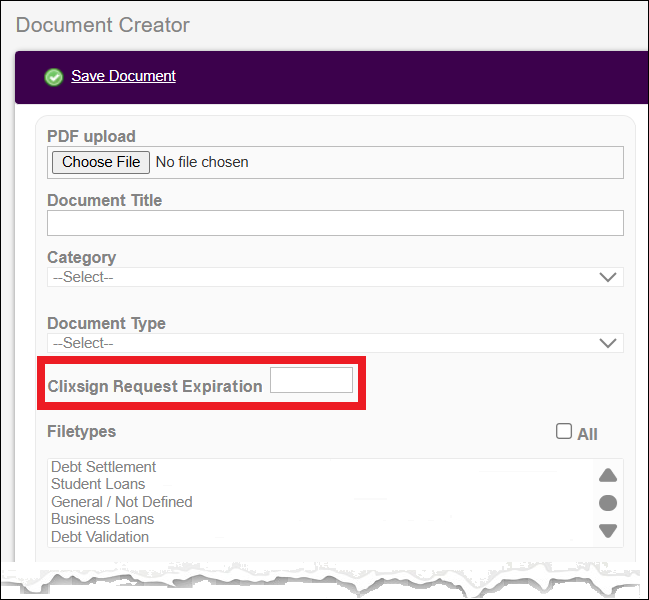649x600 pixels.
Task: Open the Document Type dropdown
Action: 335,343
